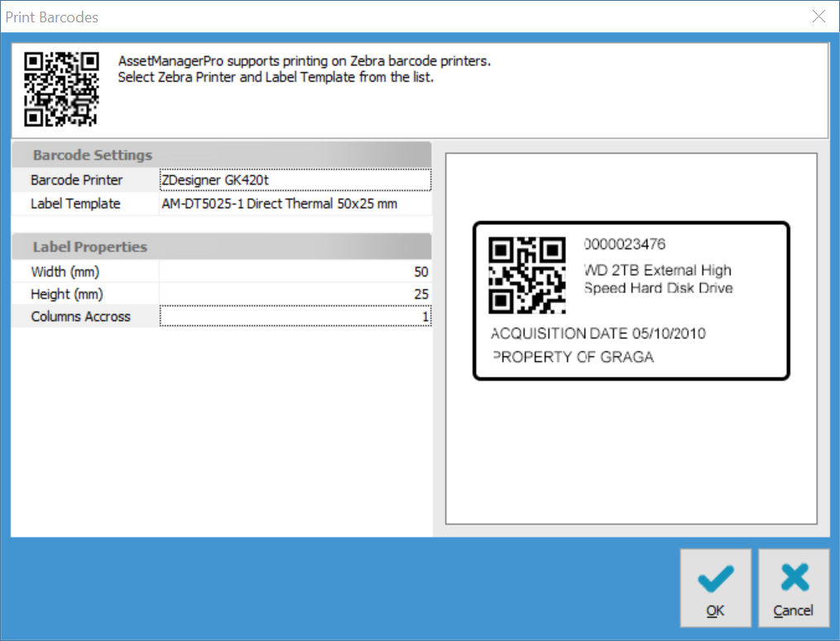The width and height of the screenshot is (840, 641).
Task: Click the OK checkmark button
Action: [x=715, y=587]
